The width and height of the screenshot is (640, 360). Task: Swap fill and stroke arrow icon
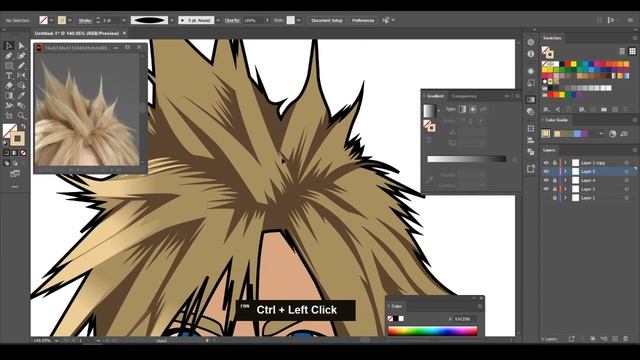point(23,127)
